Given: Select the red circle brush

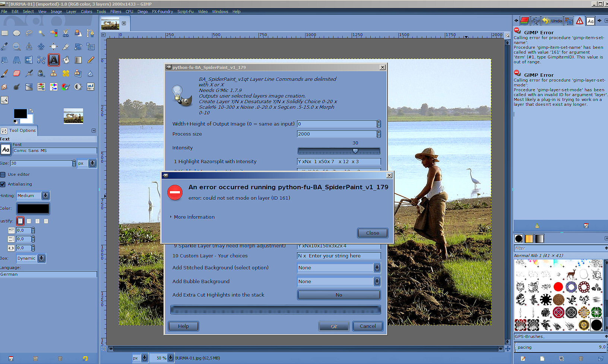Looking at the screenshot, I should 558,287.
